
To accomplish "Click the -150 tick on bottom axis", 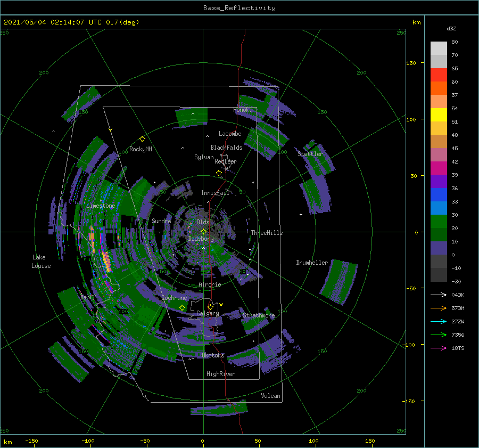I will (31, 441).
